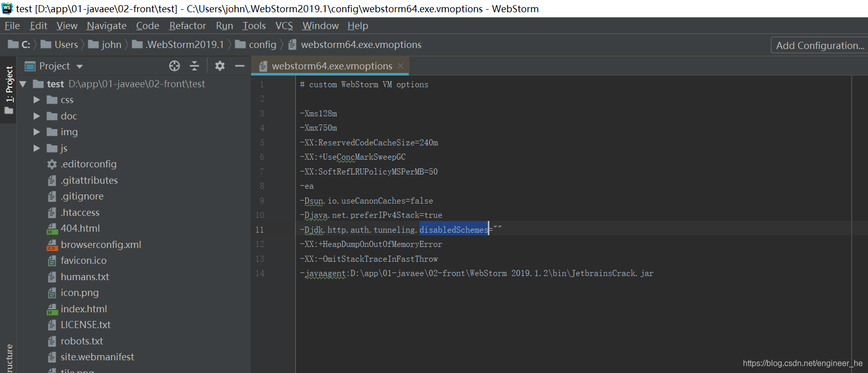The width and height of the screenshot is (868, 373).
Task: Hide the Project panel with minus icon
Action: pyautogui.click(x=240, y=66)
